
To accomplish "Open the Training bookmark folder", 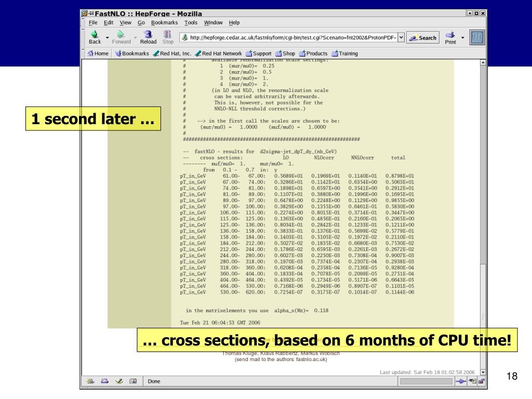I will point(345,54).
